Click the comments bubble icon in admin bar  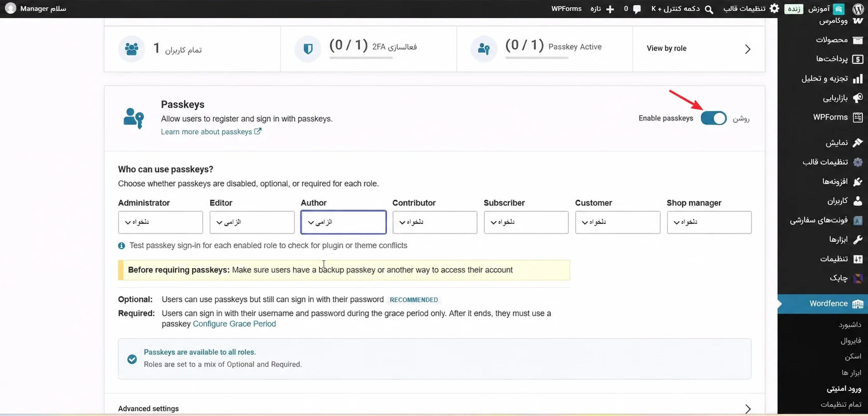(x=637, y=9)
